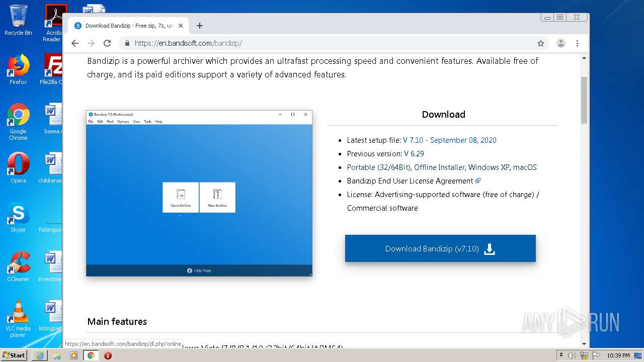
Task: Open the Recycle Bin desktop icon
Action: (18, 20)
